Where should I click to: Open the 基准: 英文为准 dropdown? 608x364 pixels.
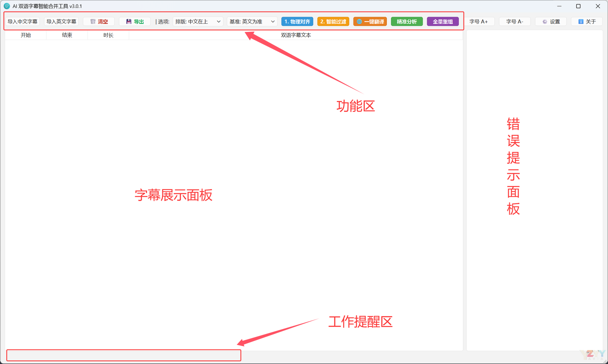(252, 22)
